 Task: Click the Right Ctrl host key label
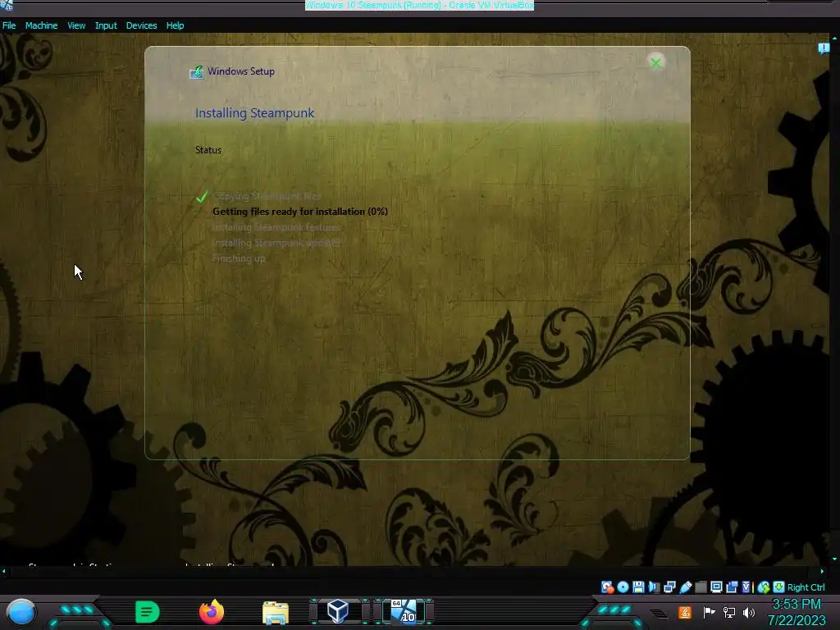806,587
